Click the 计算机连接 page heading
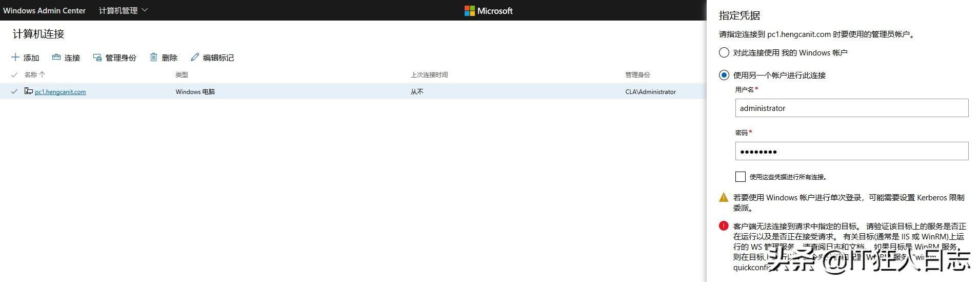This screenshot has width=980, height=282. (x=38, y=34)
